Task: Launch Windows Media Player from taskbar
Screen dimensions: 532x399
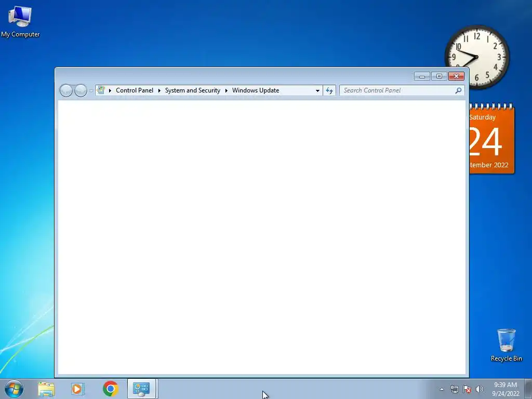Action: pyautogui.click(x=78, y=389)
